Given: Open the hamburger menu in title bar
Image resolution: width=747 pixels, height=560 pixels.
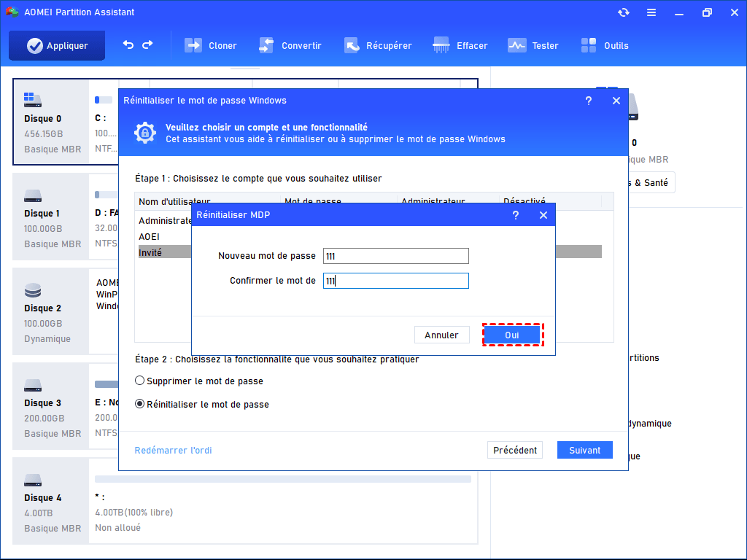Looking at the screenshot, I should (x=650, y=12).
